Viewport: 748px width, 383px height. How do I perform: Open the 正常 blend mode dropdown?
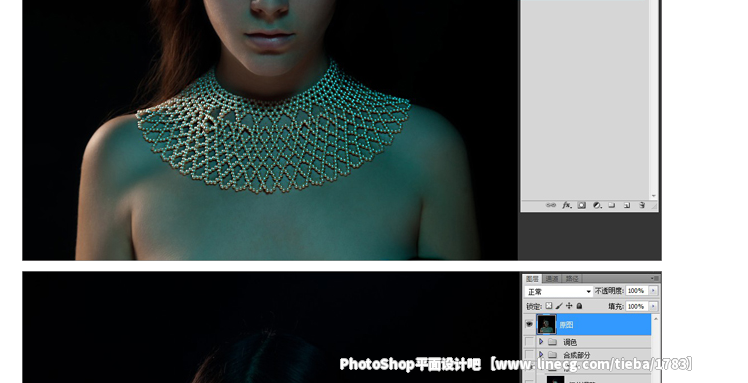tap(559, 291)
